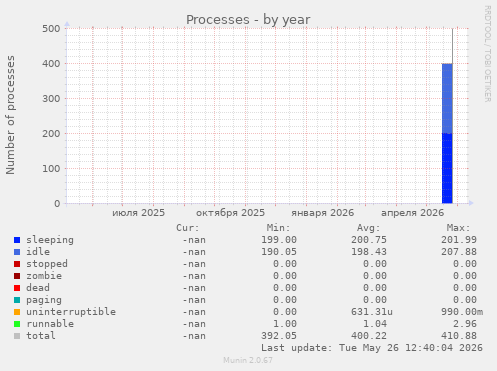Click the 'Avg:' column header
497x371 pixels.
point(369,228)
